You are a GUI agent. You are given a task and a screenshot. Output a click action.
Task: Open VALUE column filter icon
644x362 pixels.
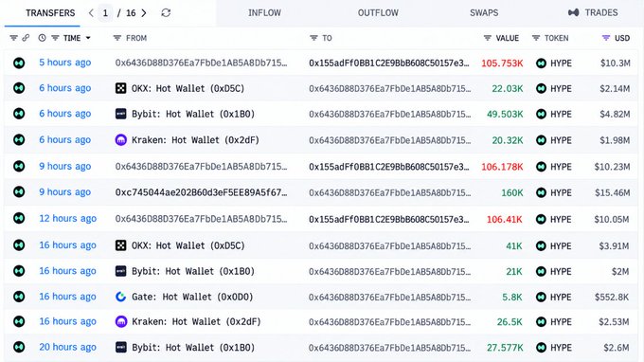pyautogui.click(x=488, y=38)
